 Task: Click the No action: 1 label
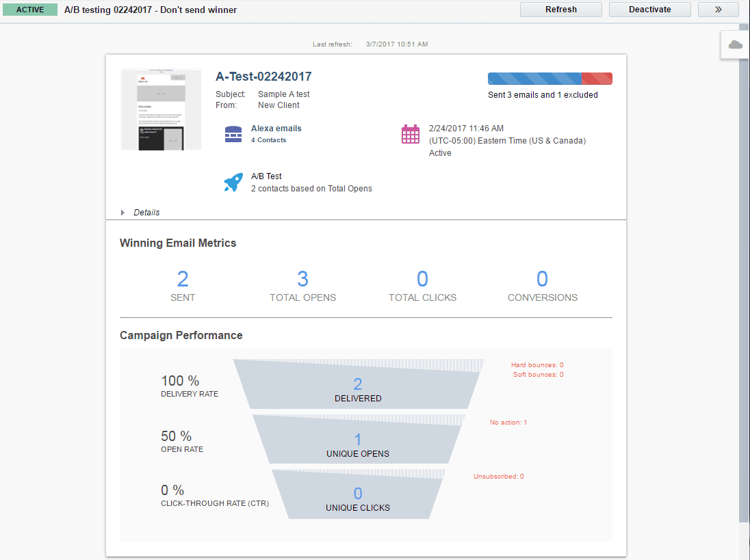click(x=508, y=423)
